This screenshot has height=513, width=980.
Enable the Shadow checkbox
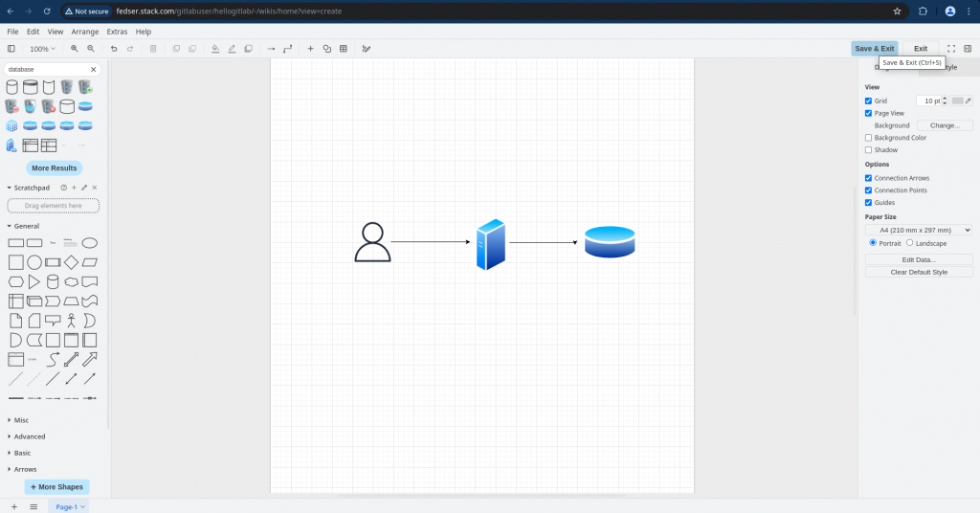coord(869,150)
